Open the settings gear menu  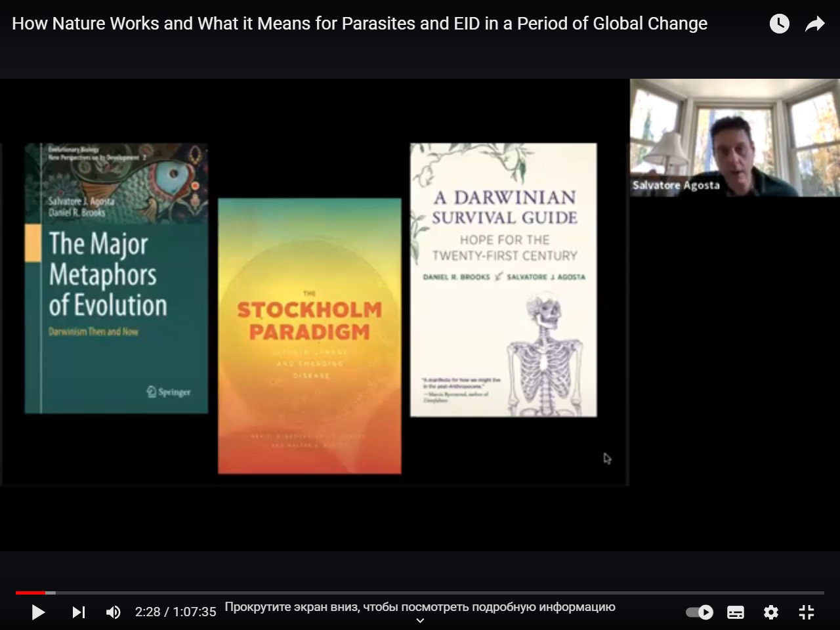(771, 612)
